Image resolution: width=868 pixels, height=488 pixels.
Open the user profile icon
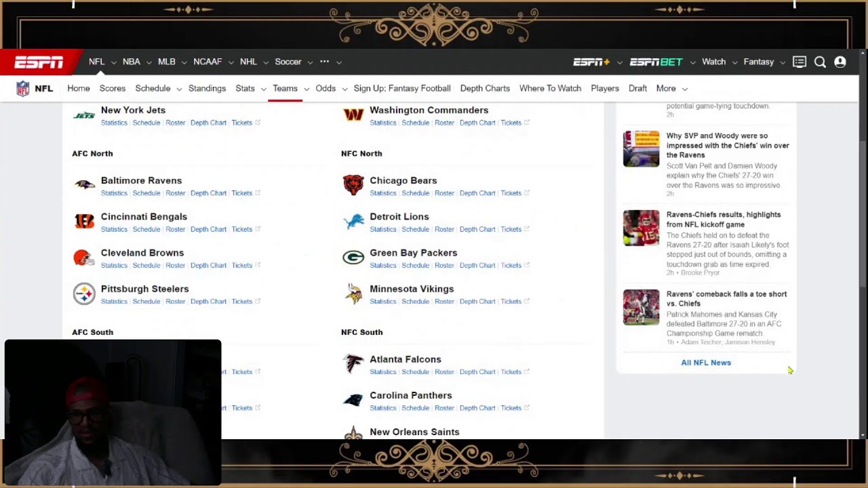coord(840,62)
